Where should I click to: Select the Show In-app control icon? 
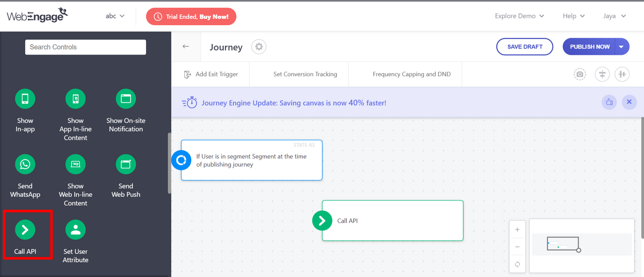coord(25,99)
